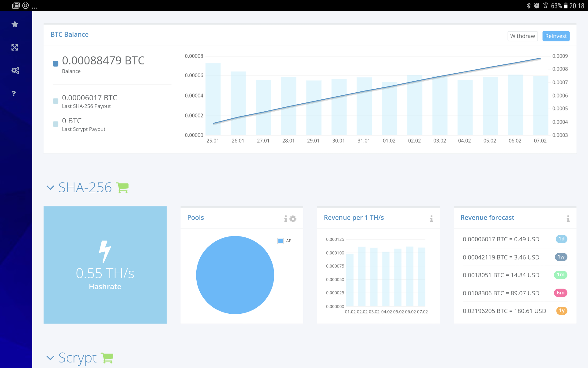Toggle the Last SHA-256 Payout legend square
Viewport: 588px width, 368px height.
pos(55,101)
